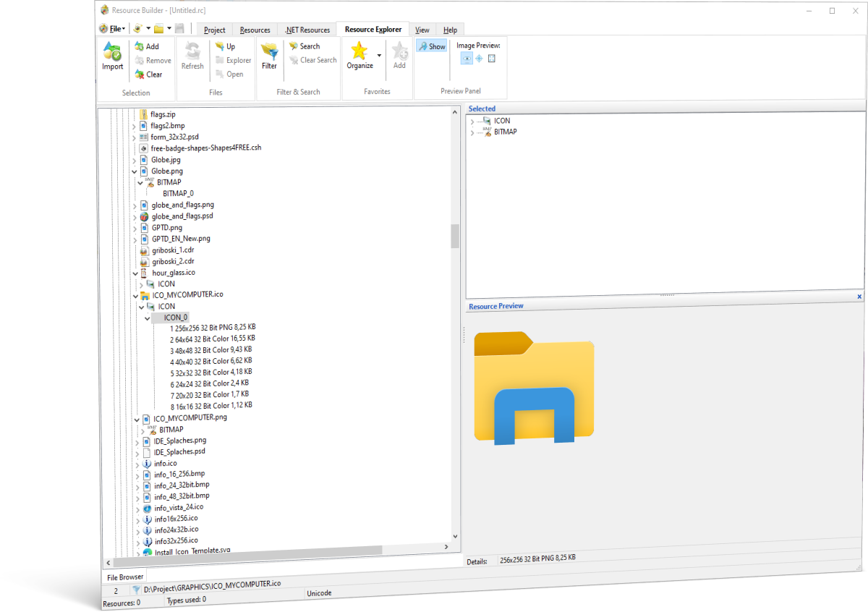868x612 pixels.
Task: Click Add in the Selection group
Action: coord(147,46)
